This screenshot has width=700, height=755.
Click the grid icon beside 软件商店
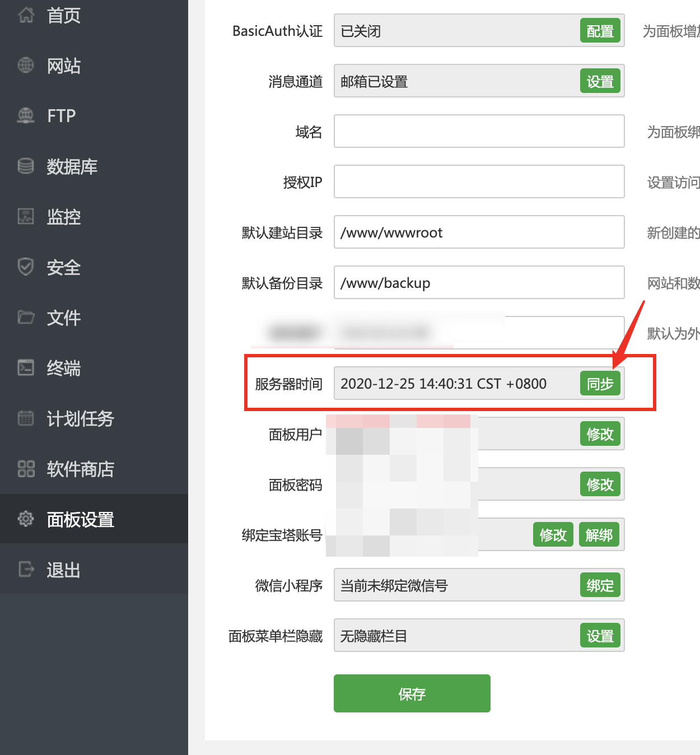click(x=26, y=469)
